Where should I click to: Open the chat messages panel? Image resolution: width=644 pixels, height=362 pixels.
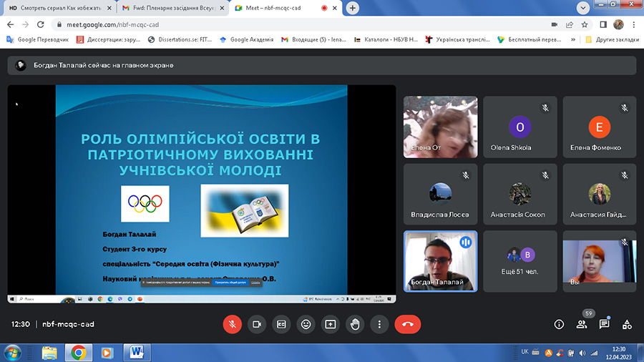(604, 324)
